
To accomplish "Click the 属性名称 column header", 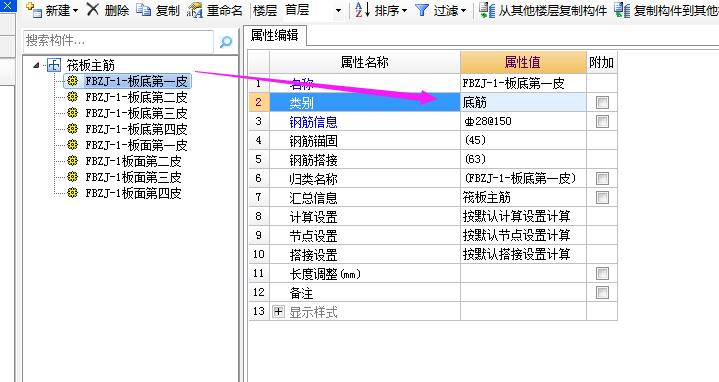I will [x=365, y=62].
